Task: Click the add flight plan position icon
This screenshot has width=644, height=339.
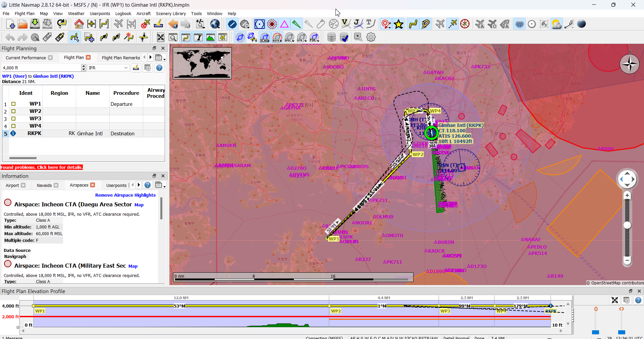Action: [89, 37]
